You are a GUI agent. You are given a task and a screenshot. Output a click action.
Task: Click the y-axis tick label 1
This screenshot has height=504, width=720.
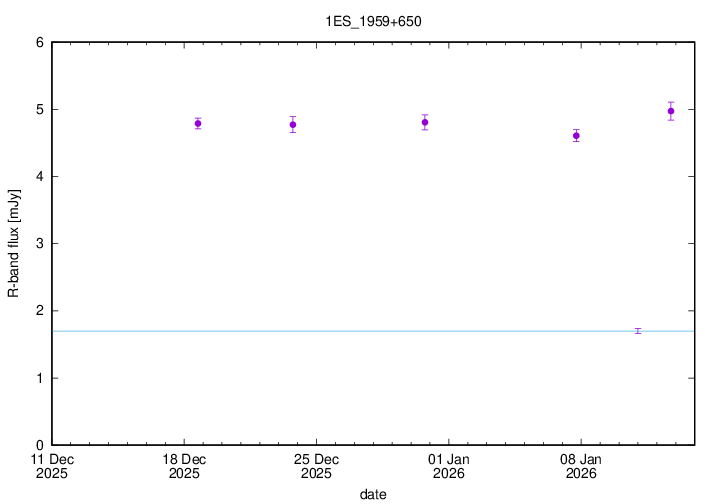click(x=39, y=378)
